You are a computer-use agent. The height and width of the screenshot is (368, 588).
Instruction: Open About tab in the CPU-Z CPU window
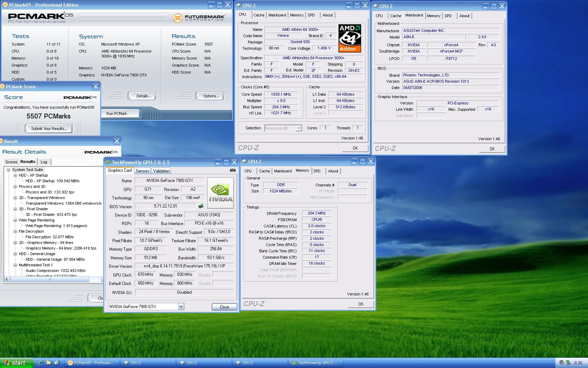point(328,15)
